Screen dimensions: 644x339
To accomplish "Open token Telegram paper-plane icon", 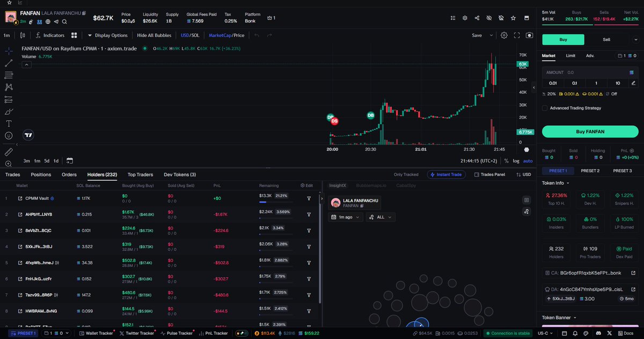I will (56, 21).
